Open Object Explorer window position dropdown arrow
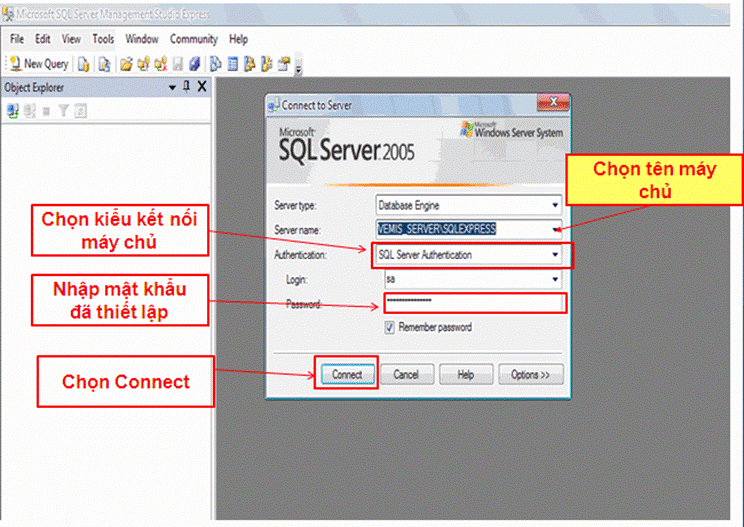 [x=172, y=88]
